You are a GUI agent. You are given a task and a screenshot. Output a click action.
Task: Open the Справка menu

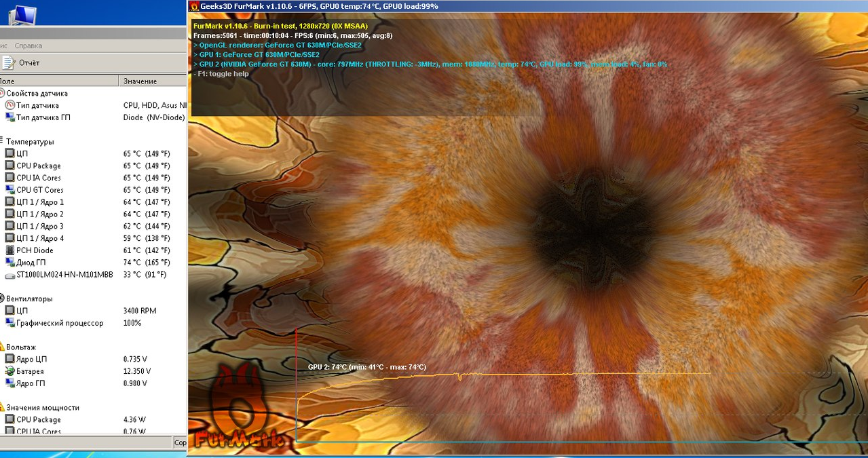[29, 45]
